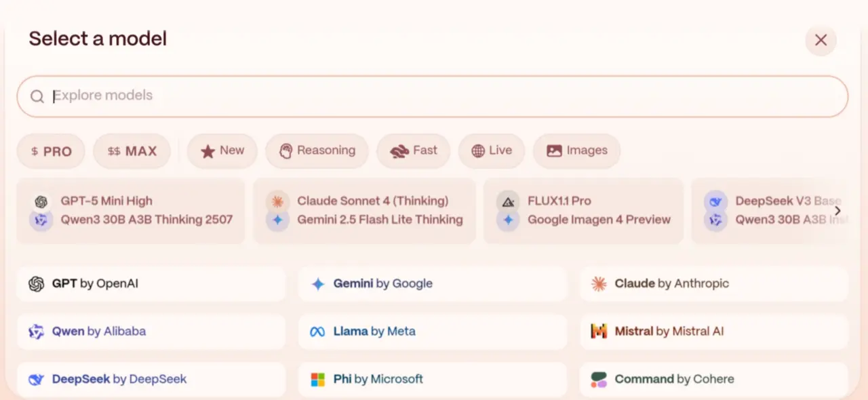Select Claude Sonnet 4 (Thinking) model
868x400 pixels.
[x=372, y=201]
